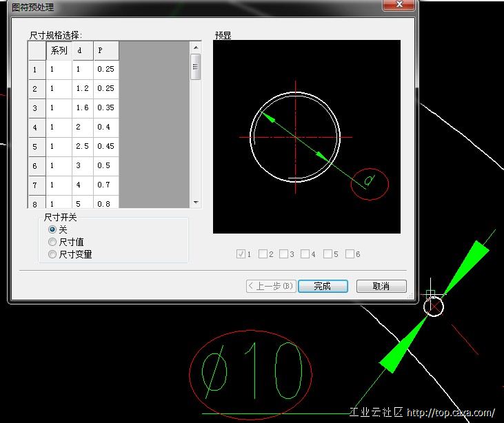Click the circled Ø10 dimension text

pyautogui.click(x=251, y=372)
